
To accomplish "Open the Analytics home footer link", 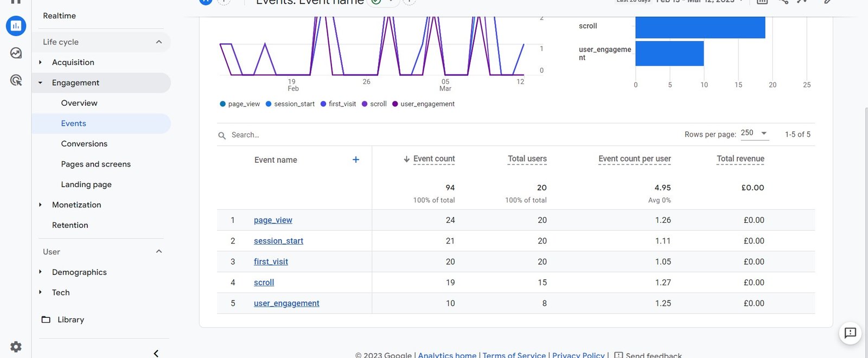I will coord(447,355).
